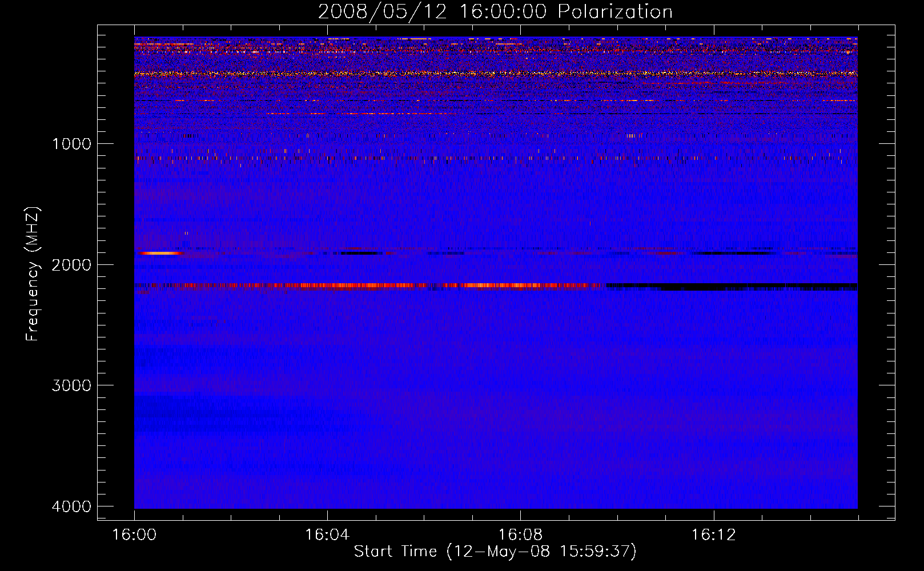Image resolution: width=924 pixels, height=571 pixels.
Task: Click the short bright streak near 1900 MHz at 16:00
Action: coord(160,253)
